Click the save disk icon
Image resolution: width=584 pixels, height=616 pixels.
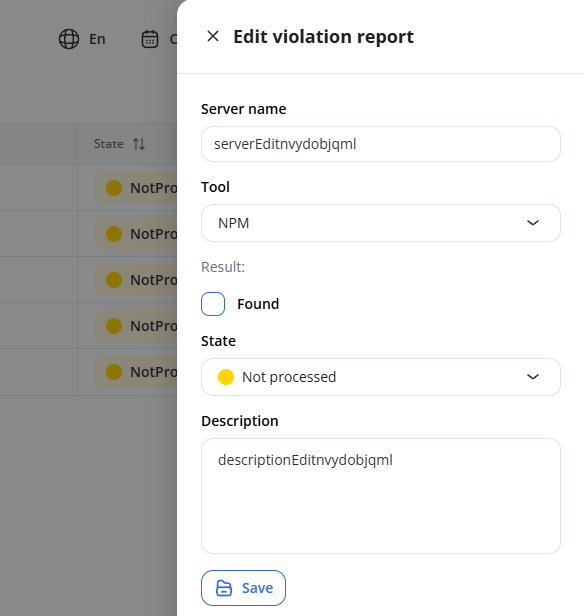(224, 588)
